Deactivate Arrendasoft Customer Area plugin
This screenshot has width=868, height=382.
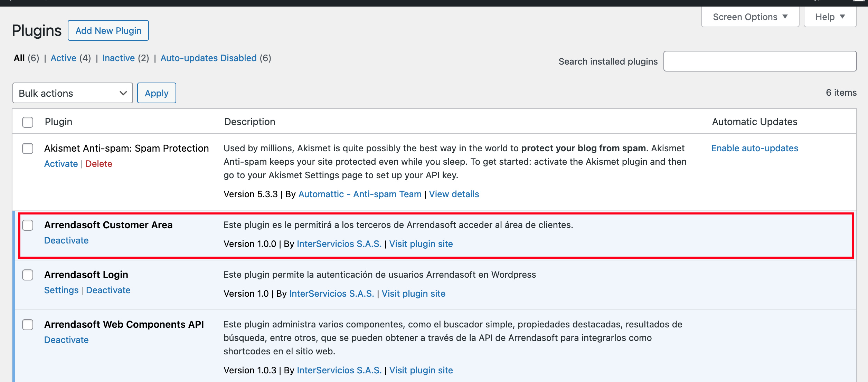[66, 240]
